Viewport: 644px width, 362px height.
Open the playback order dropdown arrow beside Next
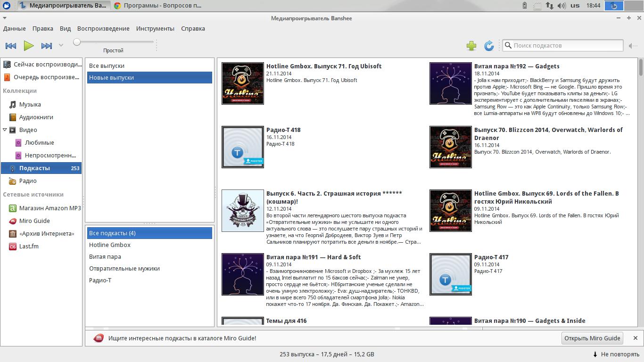click(61, 46)
